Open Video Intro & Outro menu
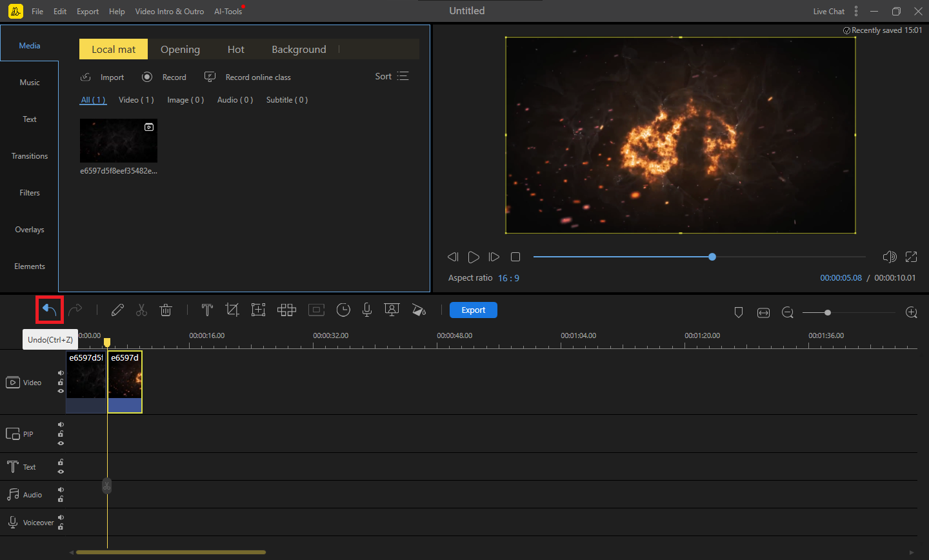Viewport: 929px width, 560px height. pos(170,11)
